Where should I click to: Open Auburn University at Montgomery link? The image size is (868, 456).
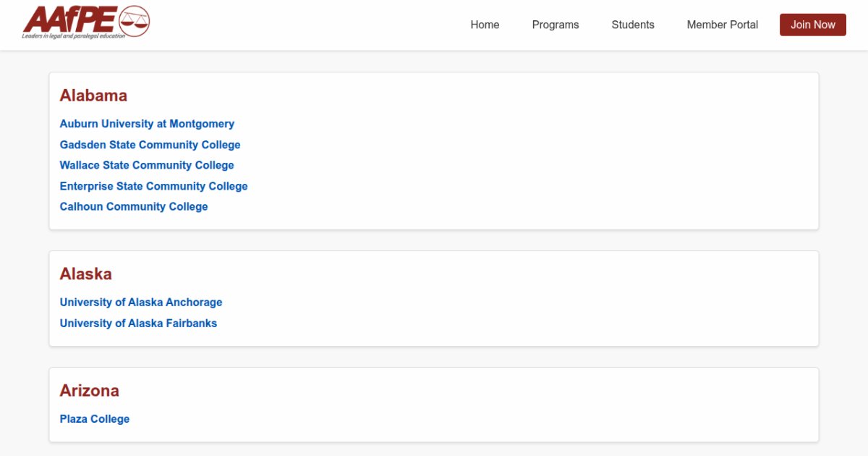point(147,124)
